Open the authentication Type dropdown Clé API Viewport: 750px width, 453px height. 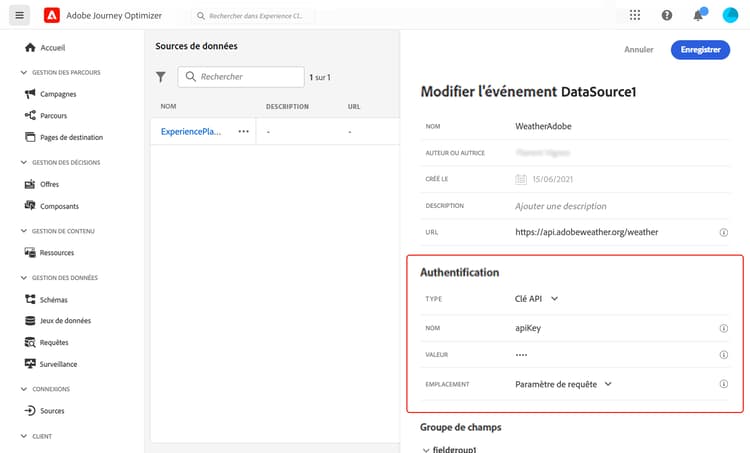point(537,298)
